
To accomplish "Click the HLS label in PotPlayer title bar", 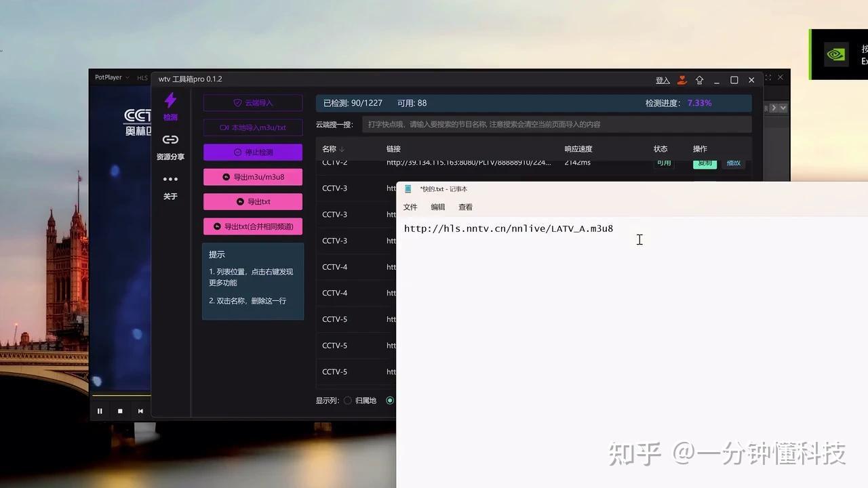I will 142,78.
